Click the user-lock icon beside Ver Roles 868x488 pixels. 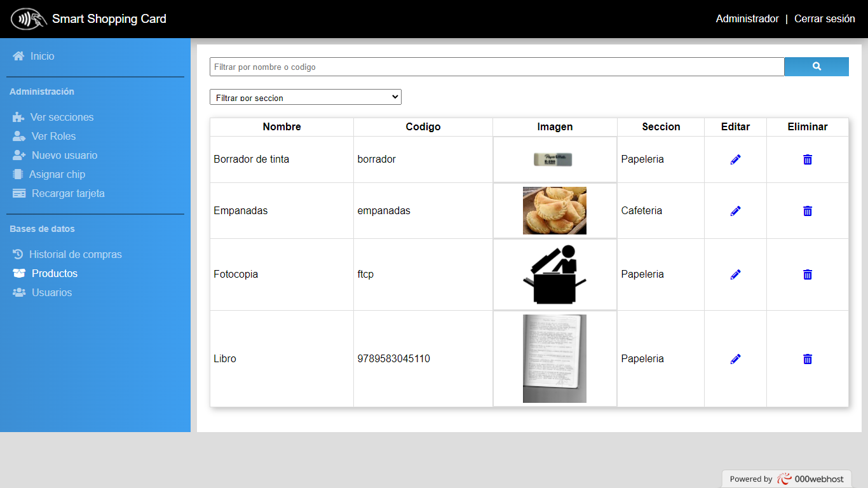point(19,137)
